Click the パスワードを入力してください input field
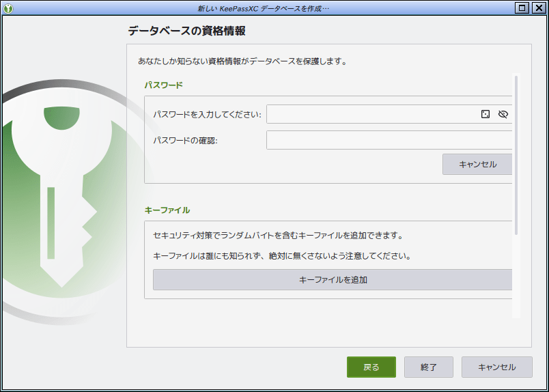The width and height of the screenshot is (549, 392). [389, 114]
